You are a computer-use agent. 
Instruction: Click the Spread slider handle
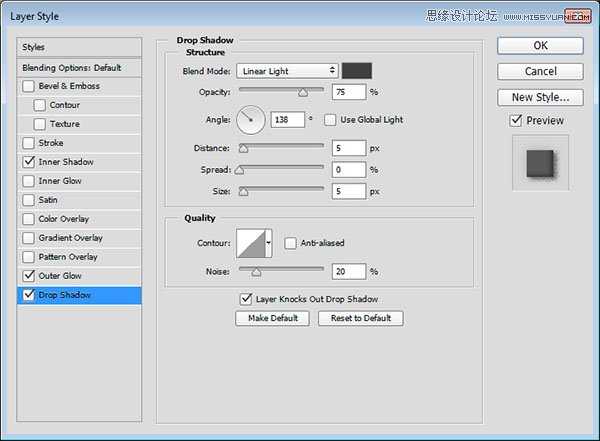point(240,170)
